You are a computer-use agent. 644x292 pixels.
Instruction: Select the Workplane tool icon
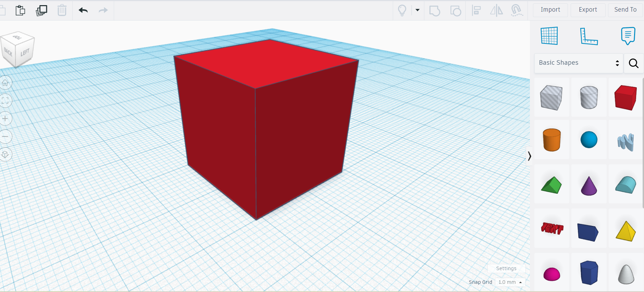(549, 36)
